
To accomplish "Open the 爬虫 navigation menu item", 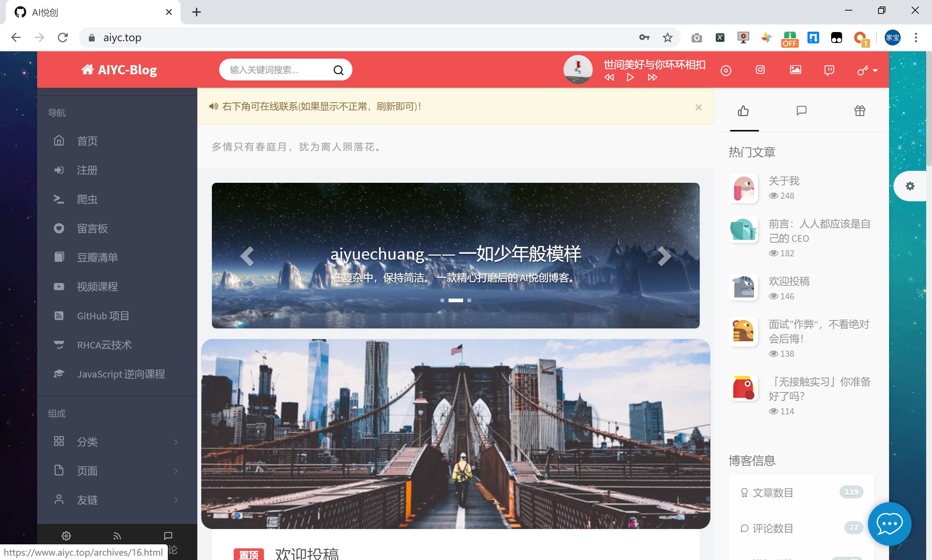I will pos(87,199).
